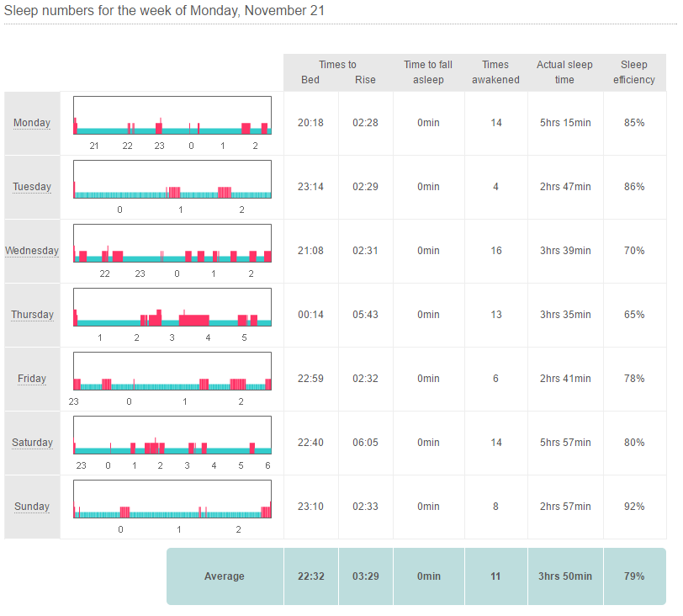This screenshot has height=616, width=683.
Task: Select Friday's sleep time 2hrs 41min
Action: [x=565, y=379]
